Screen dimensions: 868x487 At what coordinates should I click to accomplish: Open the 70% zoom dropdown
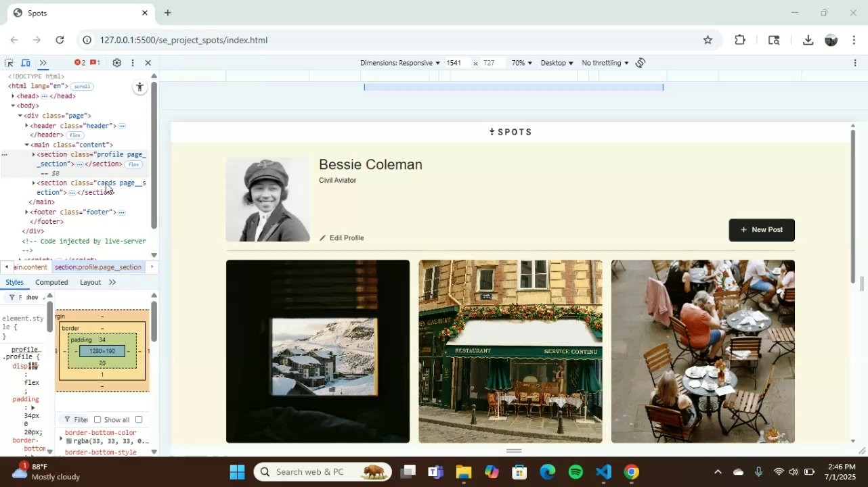(x=521, y=63)
